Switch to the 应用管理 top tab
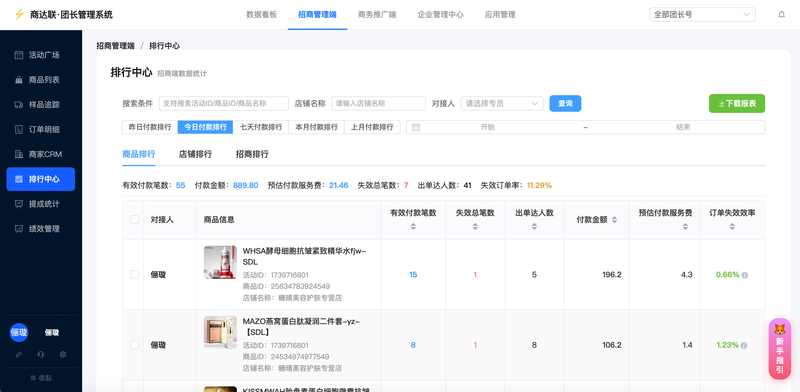Image resolution: width=800 pixels, height=392 pixels. tap(500, 15)
